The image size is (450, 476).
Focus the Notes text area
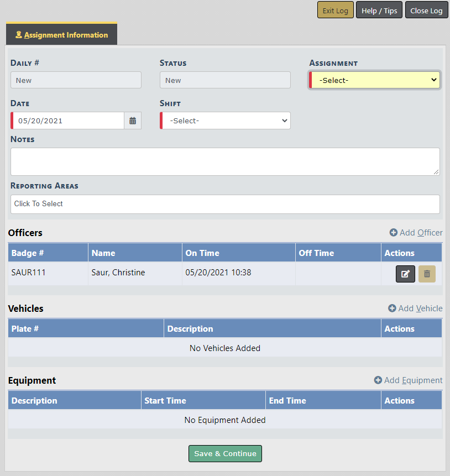pyautogui.click(x=225, y=161)
